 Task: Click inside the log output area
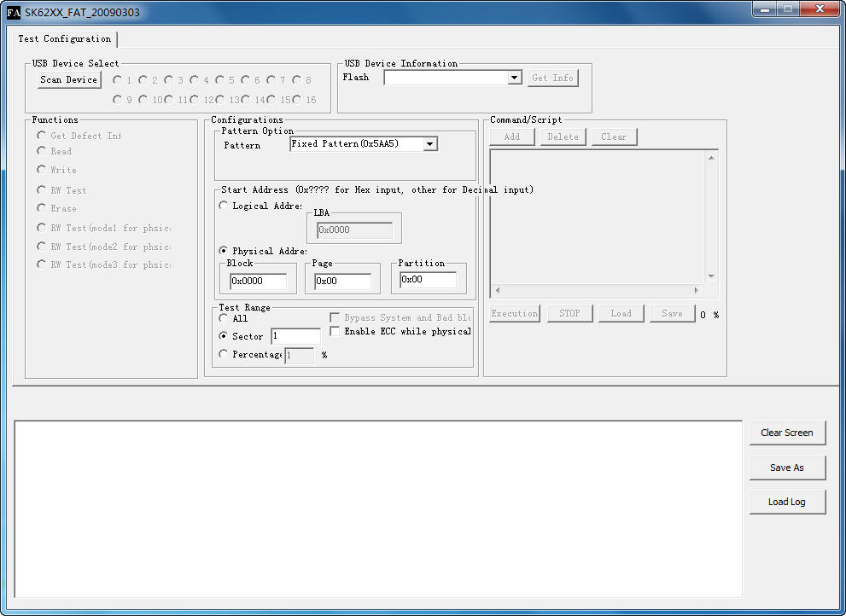click(x=377, y=508)
